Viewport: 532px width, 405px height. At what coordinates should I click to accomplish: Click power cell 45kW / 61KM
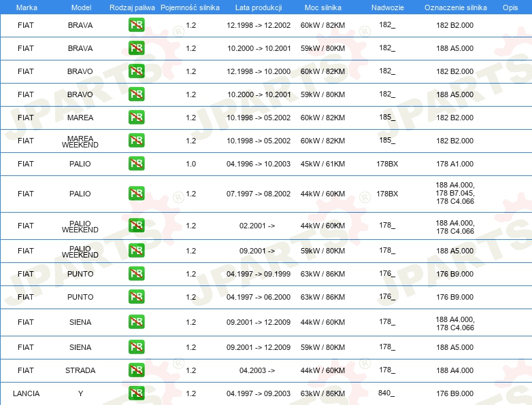322,164
